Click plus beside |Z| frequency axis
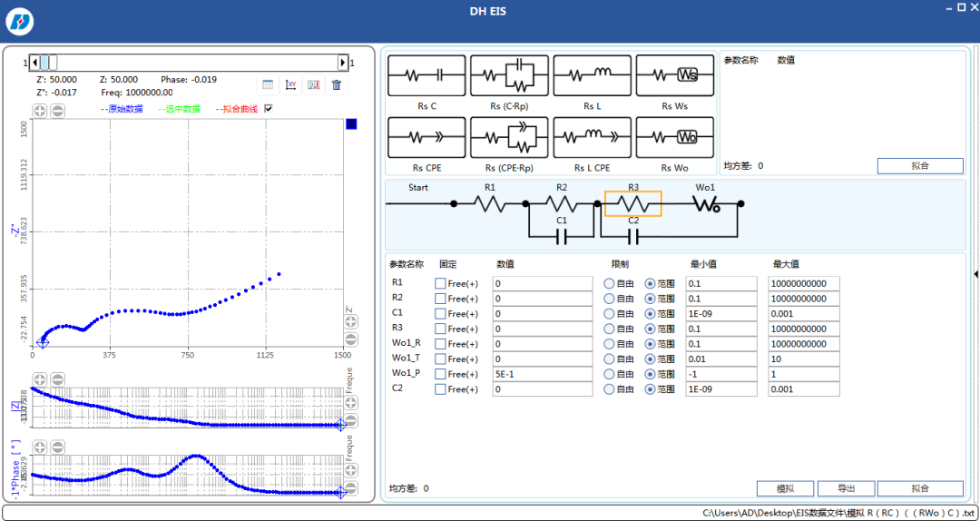Screen dimensions: 980x521 tap(351, 403)
